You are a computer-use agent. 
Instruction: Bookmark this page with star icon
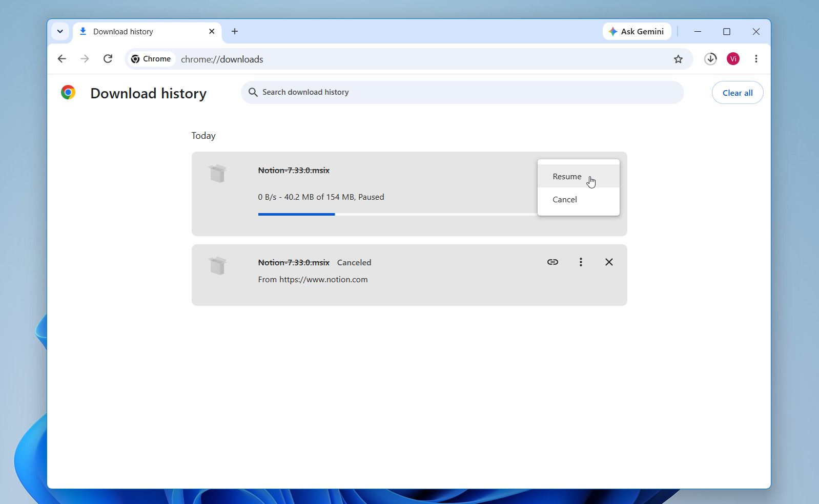(678, 59)
